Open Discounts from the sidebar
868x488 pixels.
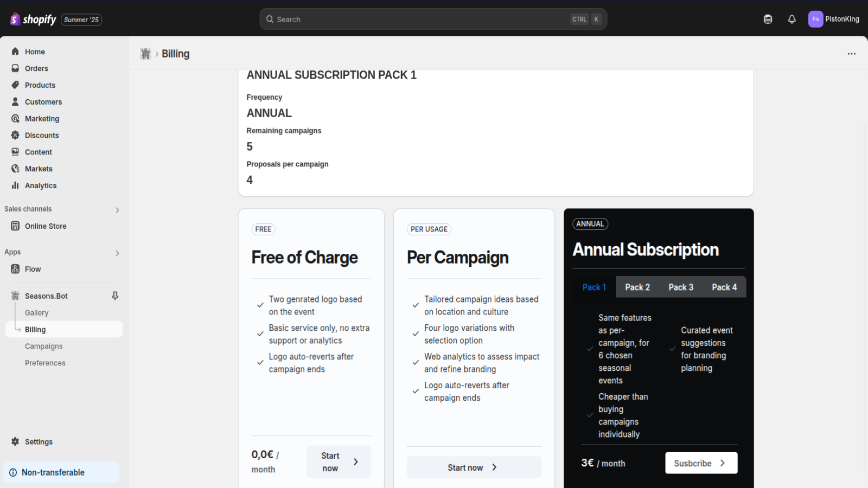click(x=42, y=136)
